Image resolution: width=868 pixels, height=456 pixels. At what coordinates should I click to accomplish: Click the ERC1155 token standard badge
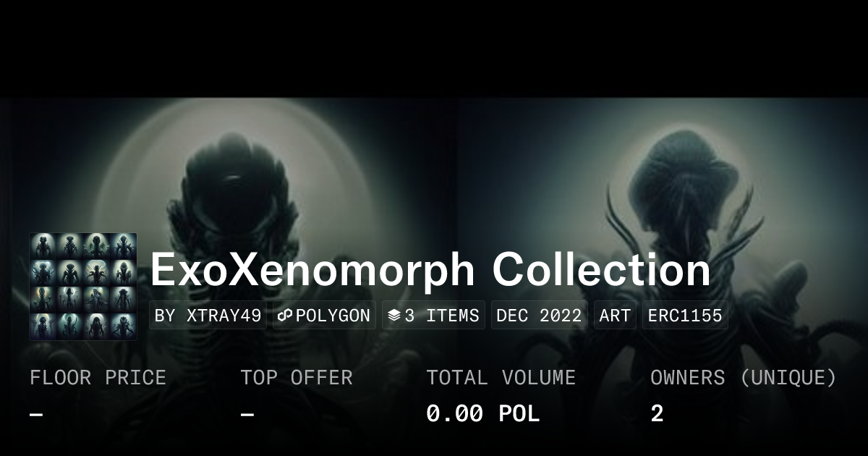tap(685, 316)
